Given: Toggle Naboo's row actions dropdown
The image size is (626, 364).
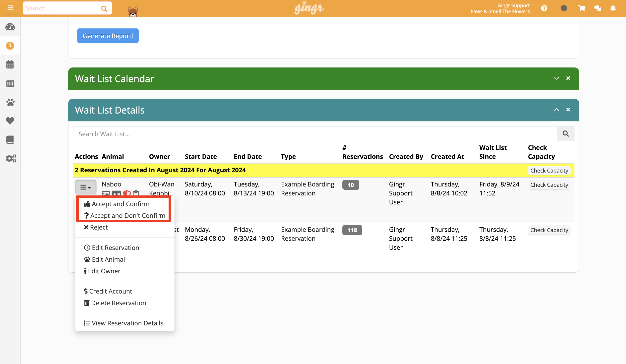Looking at the screenshot, I should tap(86, 187).
